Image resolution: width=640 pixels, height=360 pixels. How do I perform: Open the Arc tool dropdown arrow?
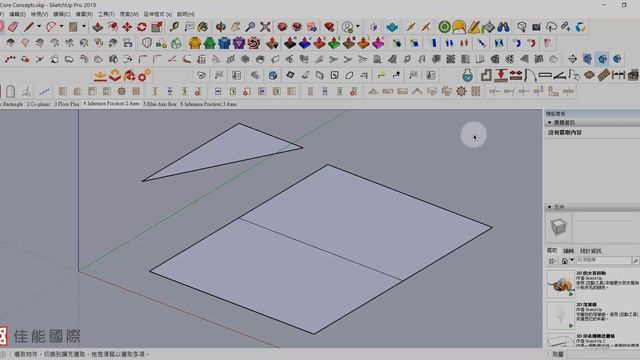(x=61, y=27)
